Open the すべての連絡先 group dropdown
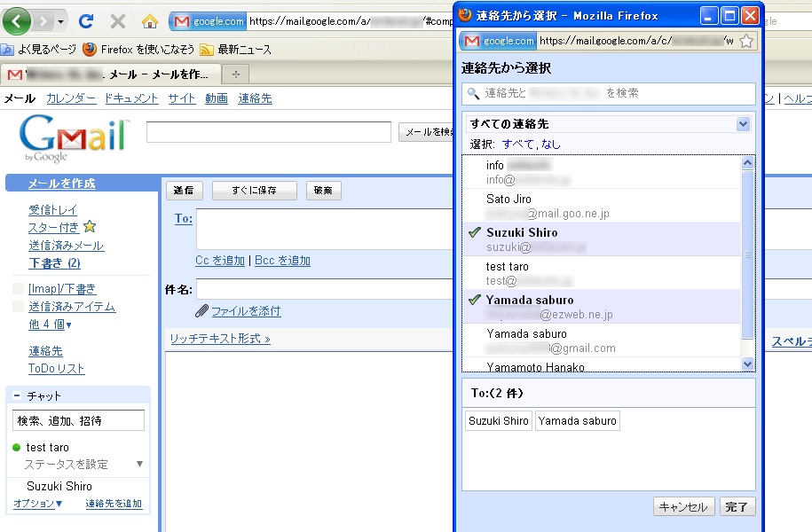The image size is (812, 532). pyautogui.click(x=609, y=123)
